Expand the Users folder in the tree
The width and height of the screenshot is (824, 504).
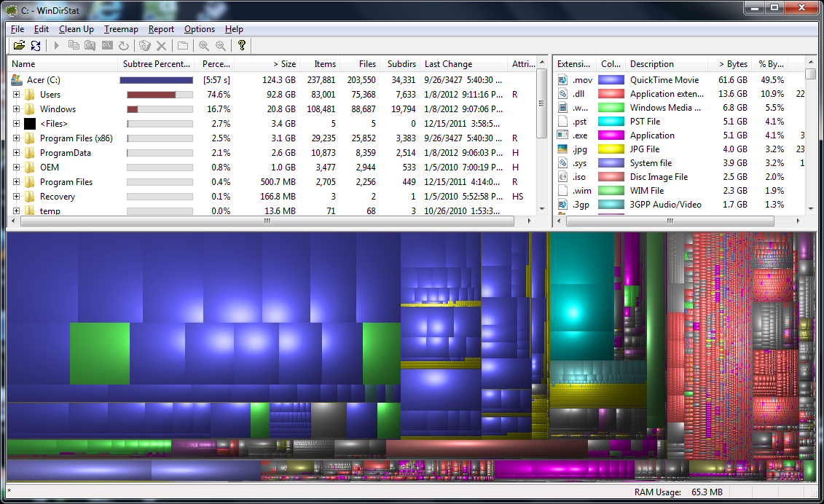coord(16,94)
